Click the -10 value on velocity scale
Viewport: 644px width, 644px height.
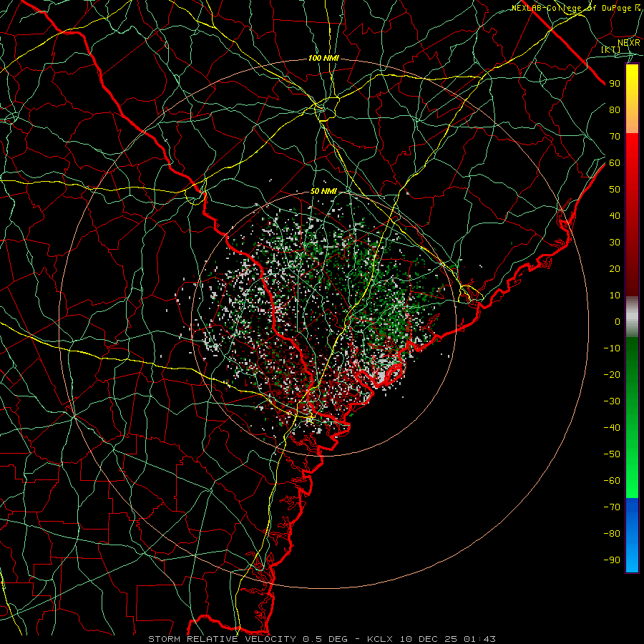pos(612,348)
